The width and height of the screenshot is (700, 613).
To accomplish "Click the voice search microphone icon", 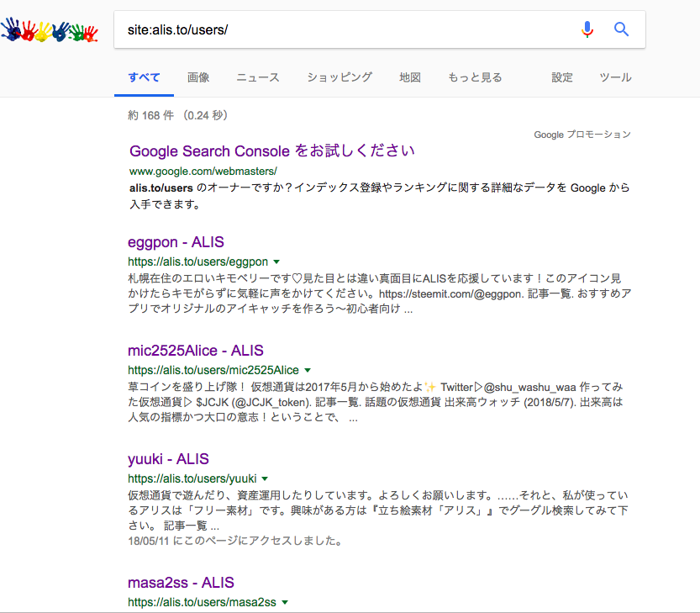I will point(587,29).
